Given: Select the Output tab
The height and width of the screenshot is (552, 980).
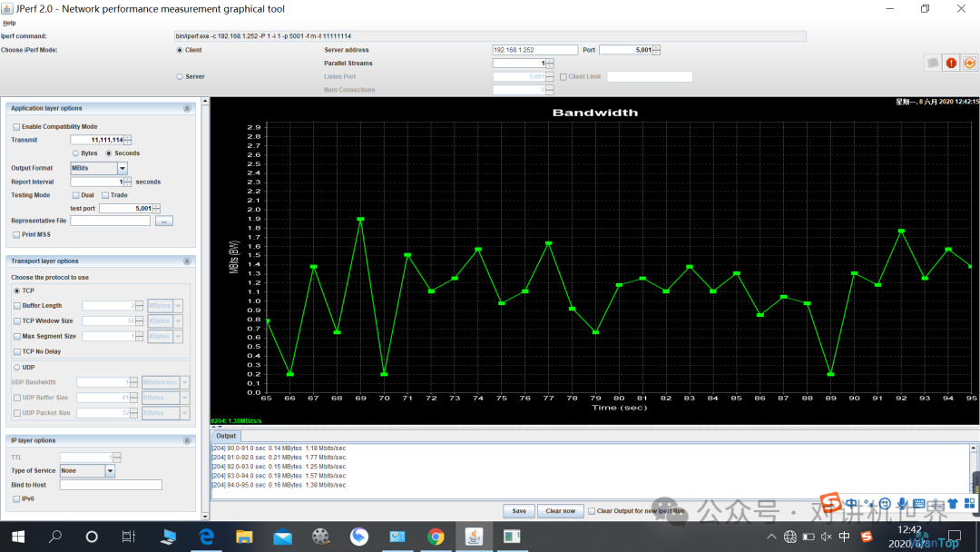Looking at the screenshot, I should coord(226,436).
